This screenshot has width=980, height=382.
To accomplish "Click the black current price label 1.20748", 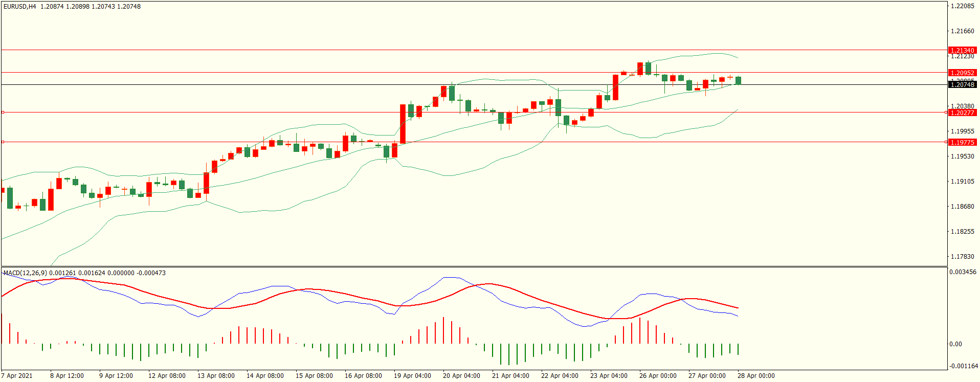I will click(x=962, y=84).
